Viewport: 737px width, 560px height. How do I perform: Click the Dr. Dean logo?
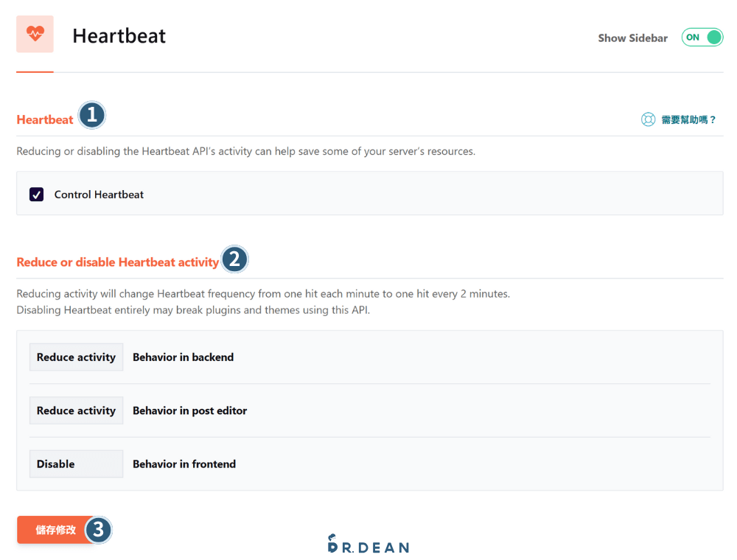[368, 544]
